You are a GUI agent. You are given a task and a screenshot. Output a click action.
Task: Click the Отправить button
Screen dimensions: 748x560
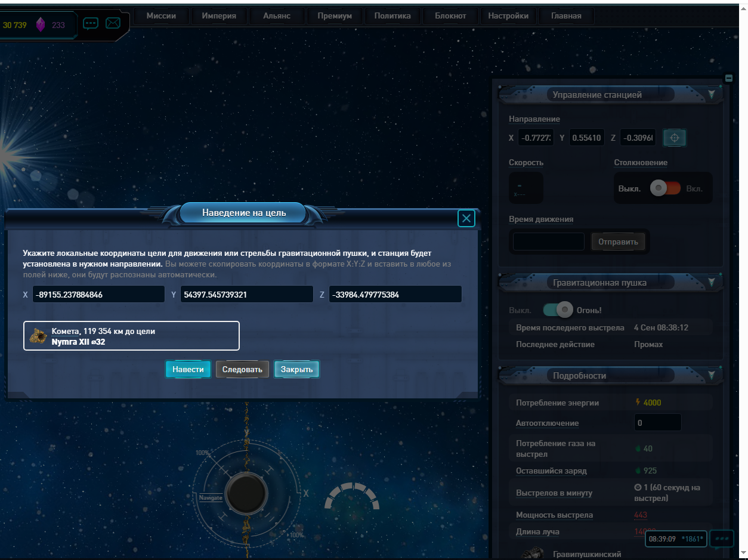tap(618, 242)
